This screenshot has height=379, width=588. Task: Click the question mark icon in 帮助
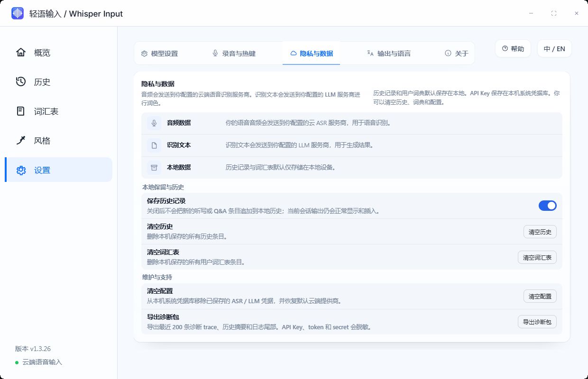coord(505,48)
